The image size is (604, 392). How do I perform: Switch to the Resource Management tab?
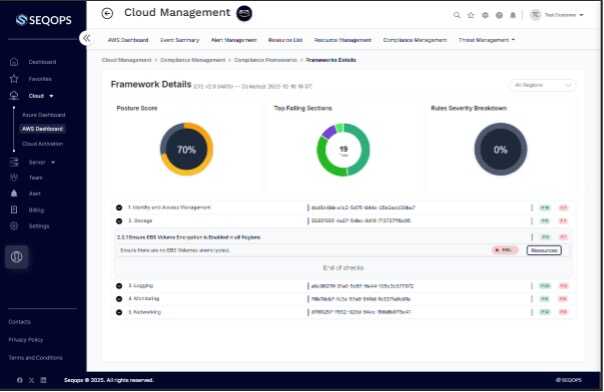pyautogui.click(x=343, y=40)
